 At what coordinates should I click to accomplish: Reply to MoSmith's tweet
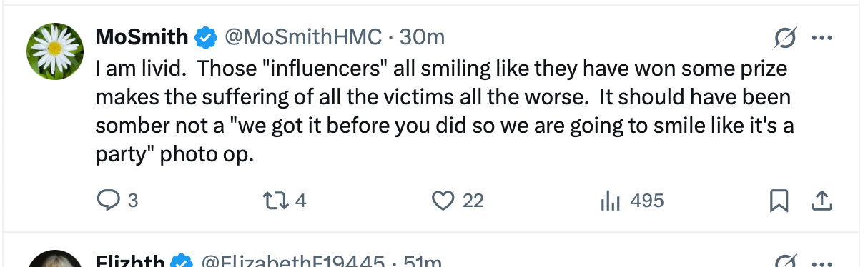point(117,201)
